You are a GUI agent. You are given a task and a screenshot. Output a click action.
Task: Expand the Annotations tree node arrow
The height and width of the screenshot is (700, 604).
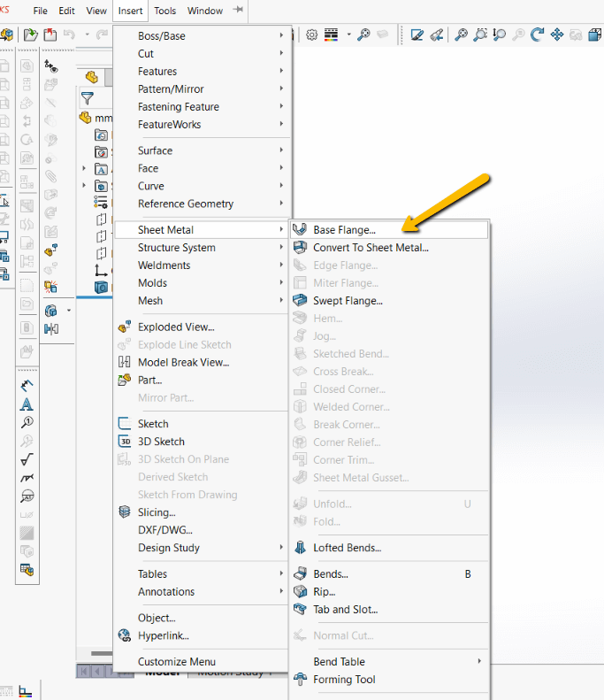coord(84,168)
